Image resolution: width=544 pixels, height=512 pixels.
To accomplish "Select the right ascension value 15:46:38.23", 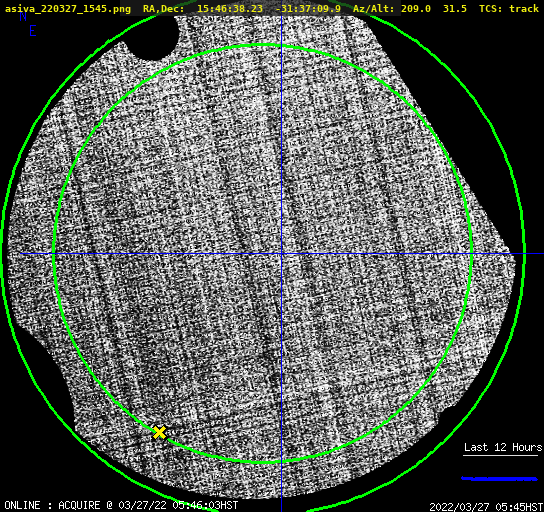I will tap(230, 8).
